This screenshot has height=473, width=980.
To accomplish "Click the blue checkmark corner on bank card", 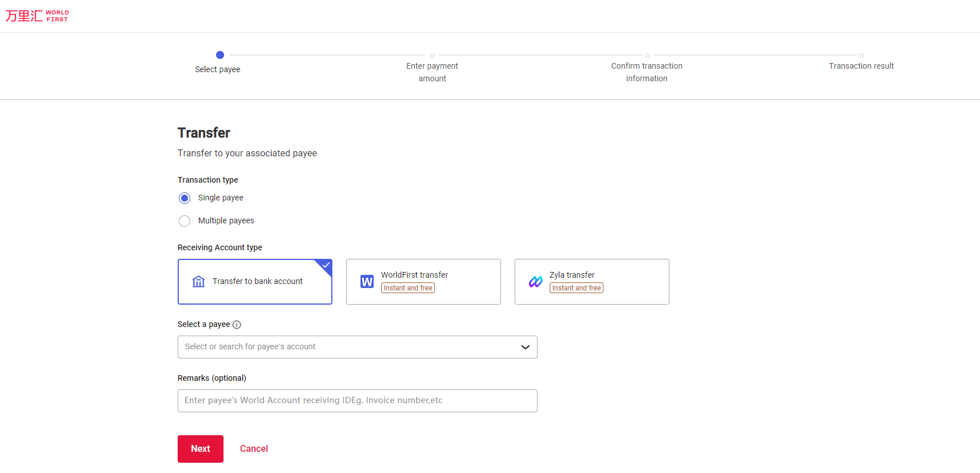I will click(x=326, y=266).
